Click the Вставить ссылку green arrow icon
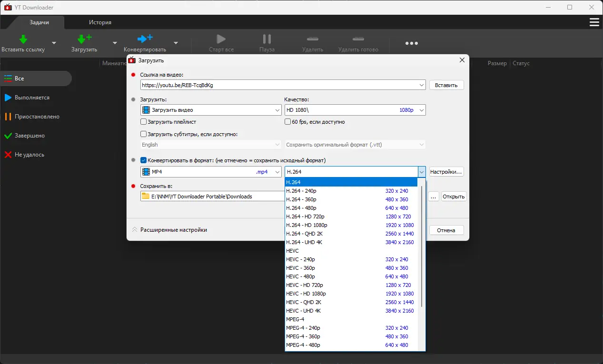Image resolution: width=603 pixels, height=364 pixels. [23, 39]
